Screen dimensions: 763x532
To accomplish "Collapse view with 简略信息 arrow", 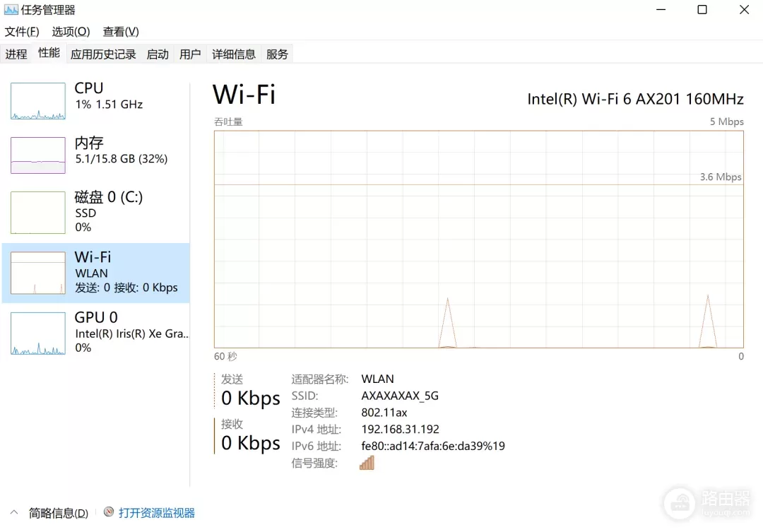I will click(14, 513).
